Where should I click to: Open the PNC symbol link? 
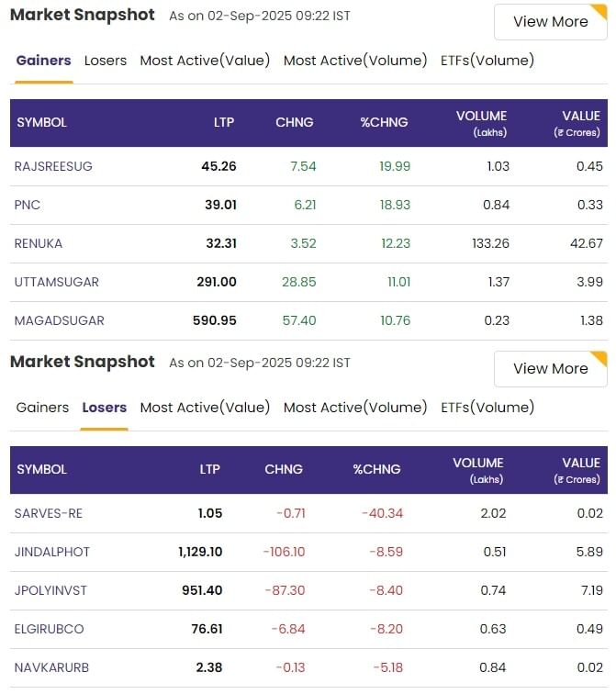[x=28, y=205]
